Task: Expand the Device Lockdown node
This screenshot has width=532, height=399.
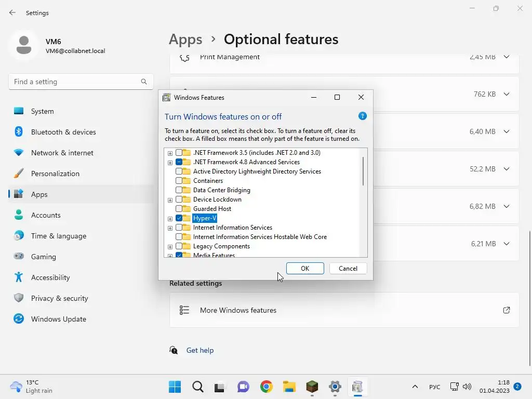Action: coord(170,200)
